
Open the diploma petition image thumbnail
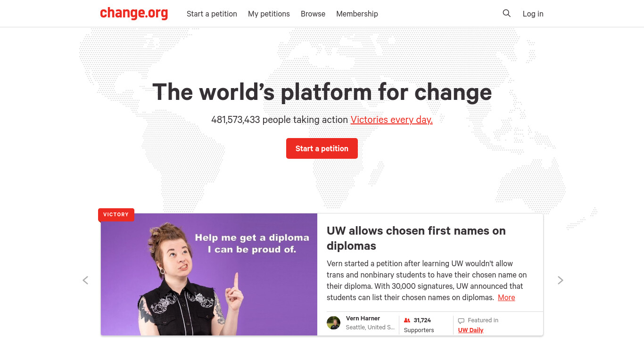[209, 274]
